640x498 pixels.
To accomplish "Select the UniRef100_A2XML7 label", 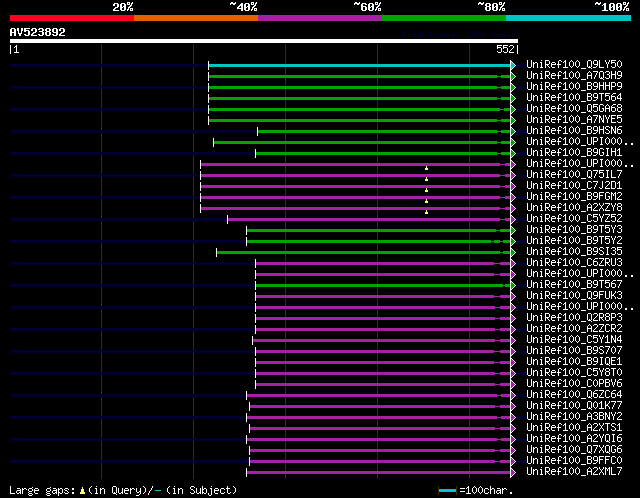I will 574,472.
